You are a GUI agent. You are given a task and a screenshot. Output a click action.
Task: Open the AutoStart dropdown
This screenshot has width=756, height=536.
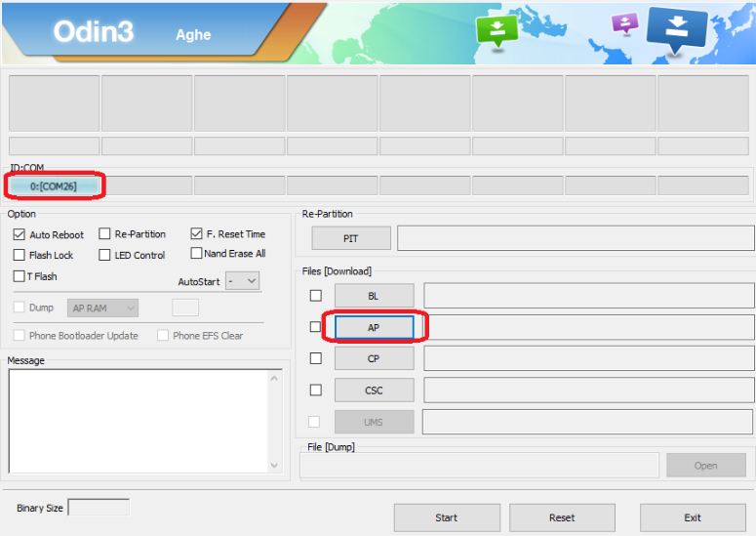[x=243, y=281]
